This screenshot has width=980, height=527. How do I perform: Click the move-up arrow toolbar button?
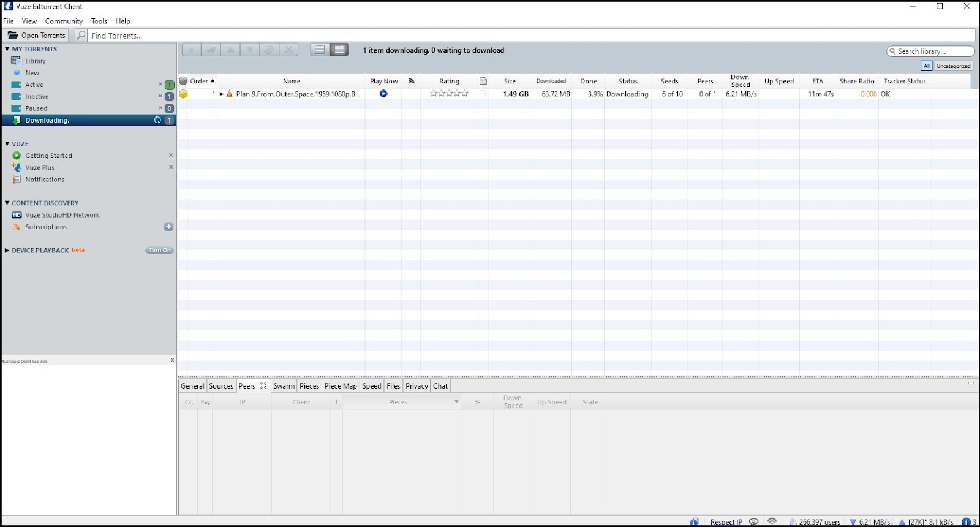coord(230,50)
